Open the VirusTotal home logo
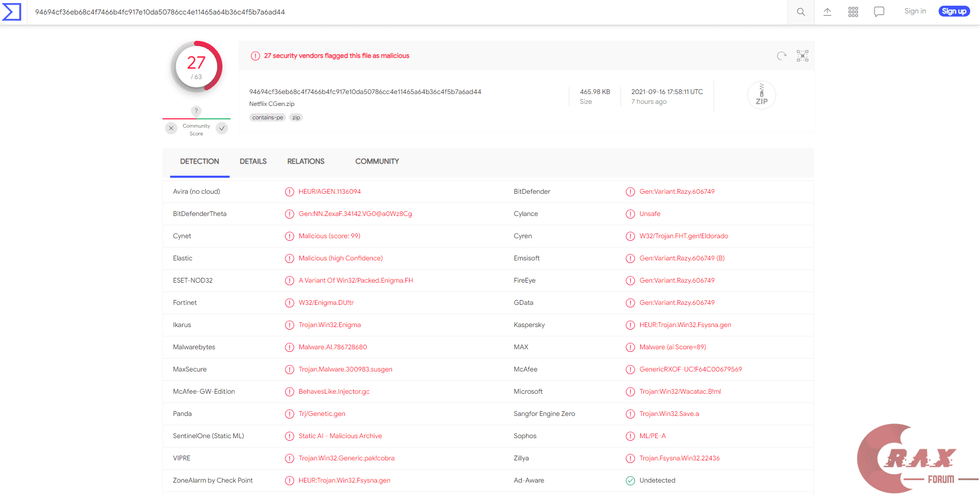This screenshot has width=980, height=495. click(x=11, y=12)
